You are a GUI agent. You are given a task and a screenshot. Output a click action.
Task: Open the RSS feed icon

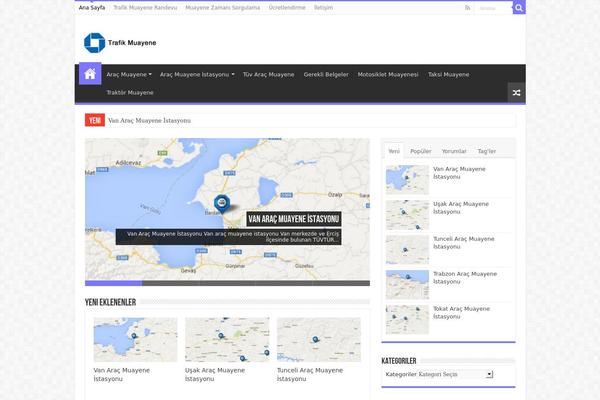pos(467,8)
